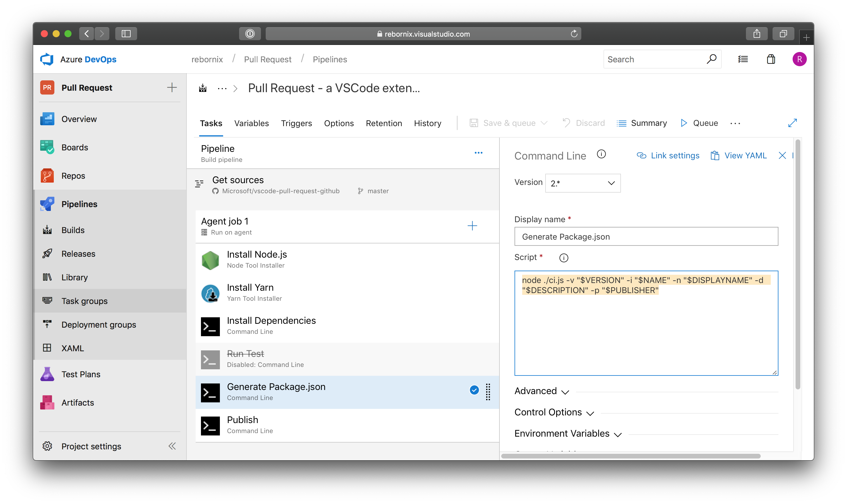Select the disabled Run Test task
This screenshot has width=847, height=504.
tap(347, 359)
